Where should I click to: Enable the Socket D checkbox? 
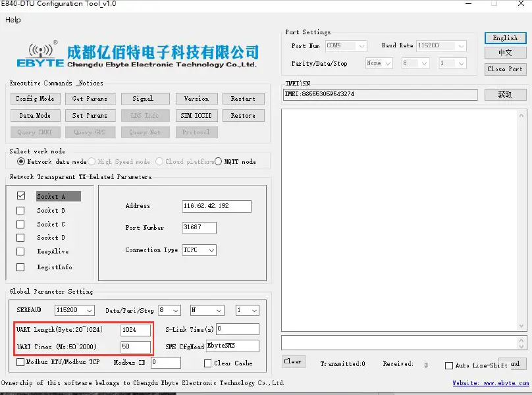[x=20, y=238]
